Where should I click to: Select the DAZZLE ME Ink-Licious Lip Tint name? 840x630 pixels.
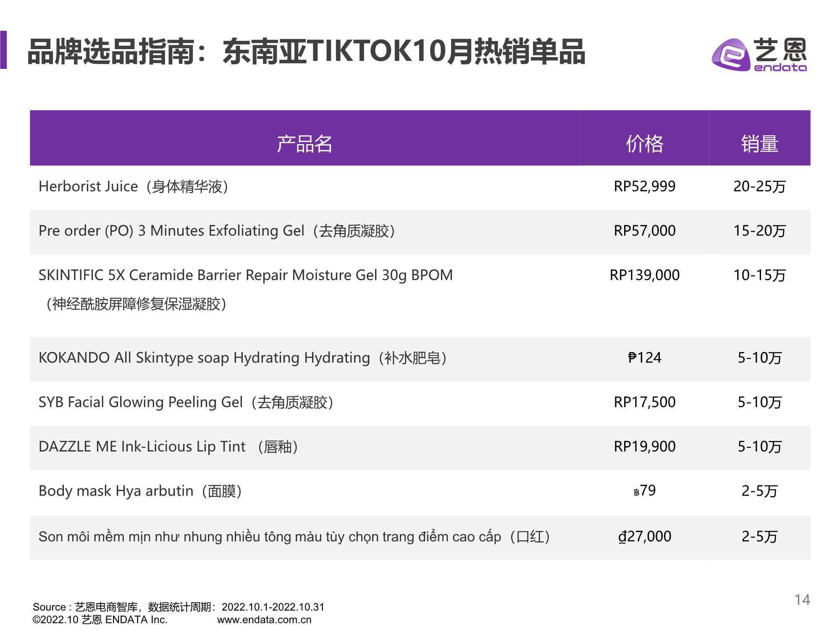169,446
